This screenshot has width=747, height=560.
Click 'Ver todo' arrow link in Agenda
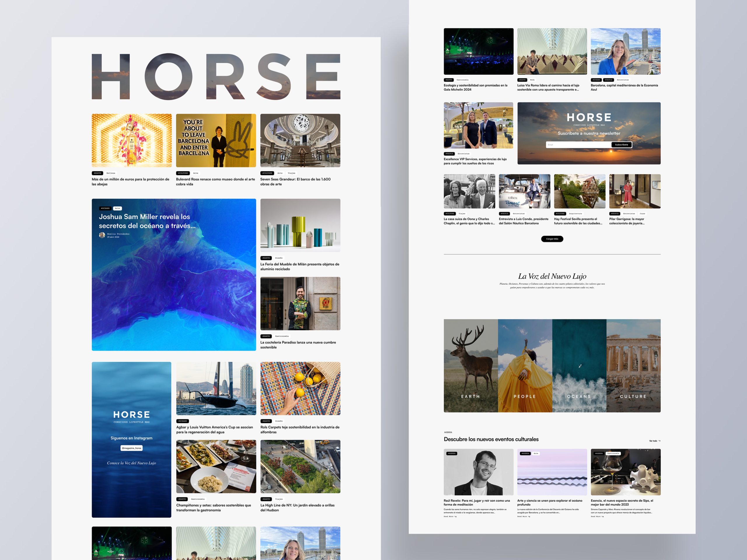[x=655, y=441]
